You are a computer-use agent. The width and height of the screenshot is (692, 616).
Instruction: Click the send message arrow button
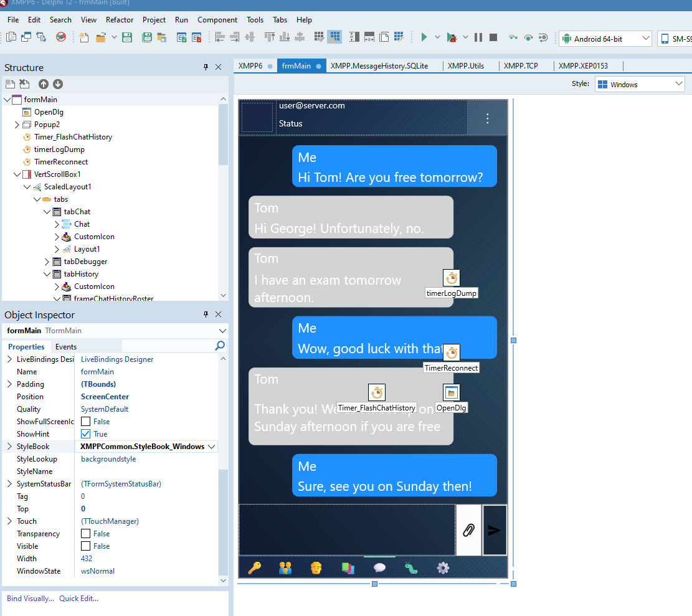(x=495, y=530)
